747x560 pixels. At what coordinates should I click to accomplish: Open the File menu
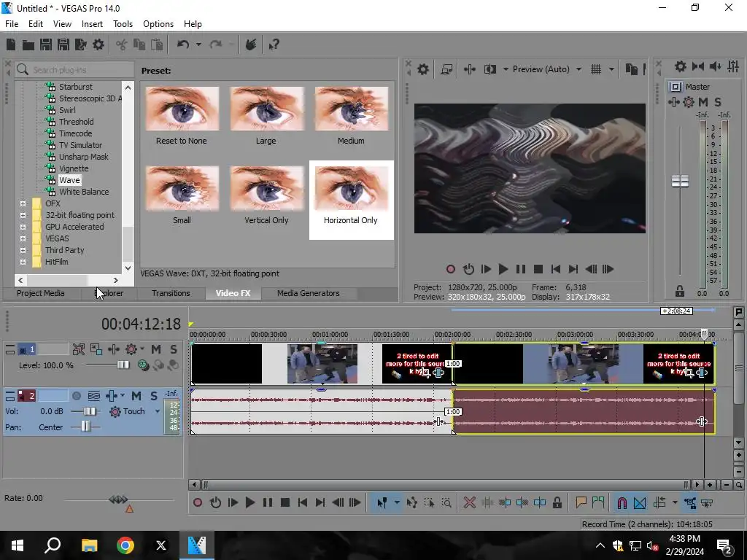(12, 24)
